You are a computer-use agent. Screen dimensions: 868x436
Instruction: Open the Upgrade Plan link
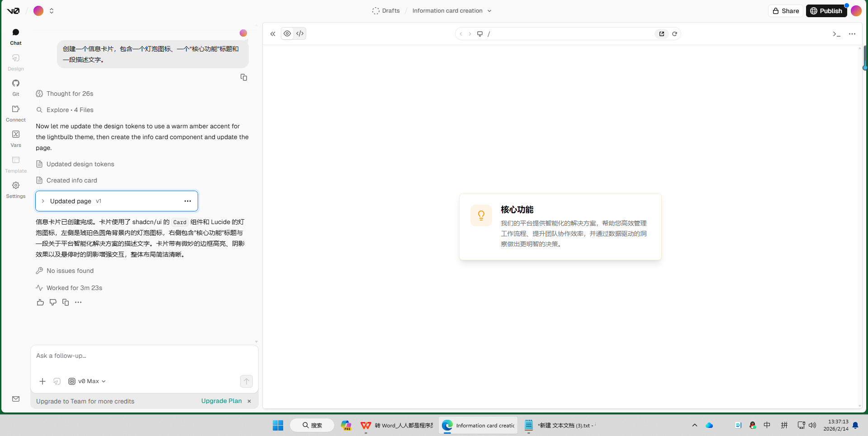[221, 401]
